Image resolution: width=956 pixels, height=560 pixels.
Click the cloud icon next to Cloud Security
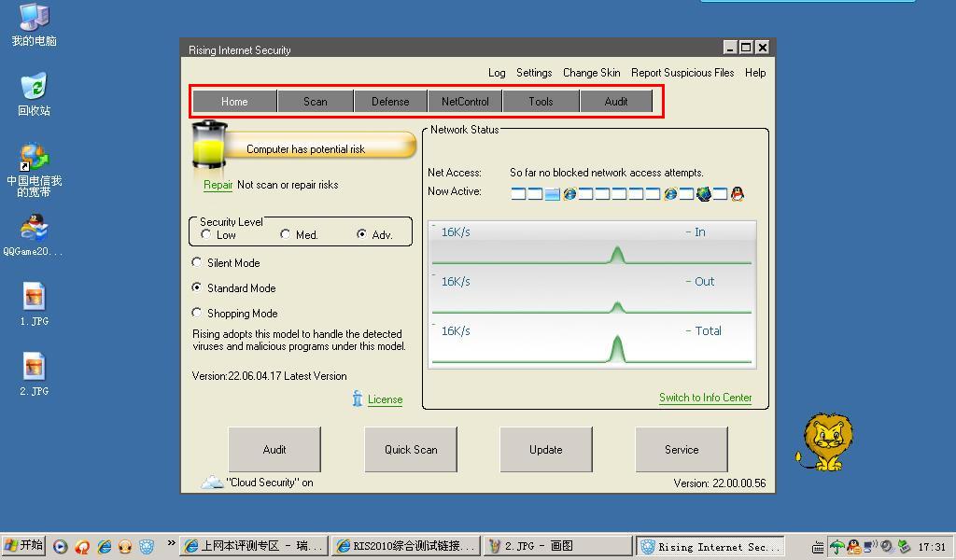coord(212,482)
